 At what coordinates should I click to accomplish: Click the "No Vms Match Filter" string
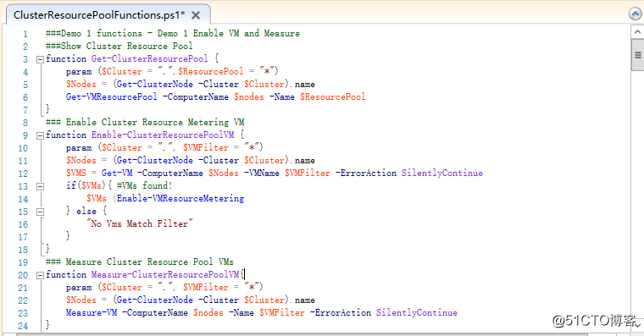point(139,224)
